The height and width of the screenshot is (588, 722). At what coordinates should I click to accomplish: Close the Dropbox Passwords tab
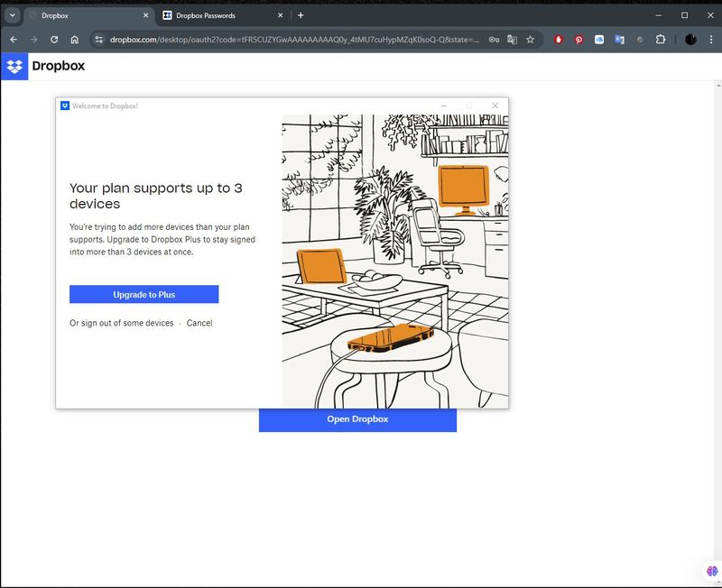[280, 15]
